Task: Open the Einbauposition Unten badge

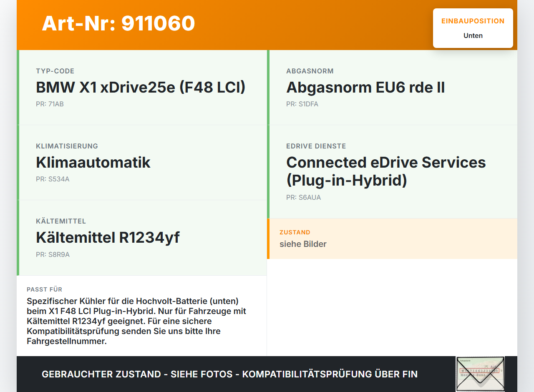Action: [473, 28]
